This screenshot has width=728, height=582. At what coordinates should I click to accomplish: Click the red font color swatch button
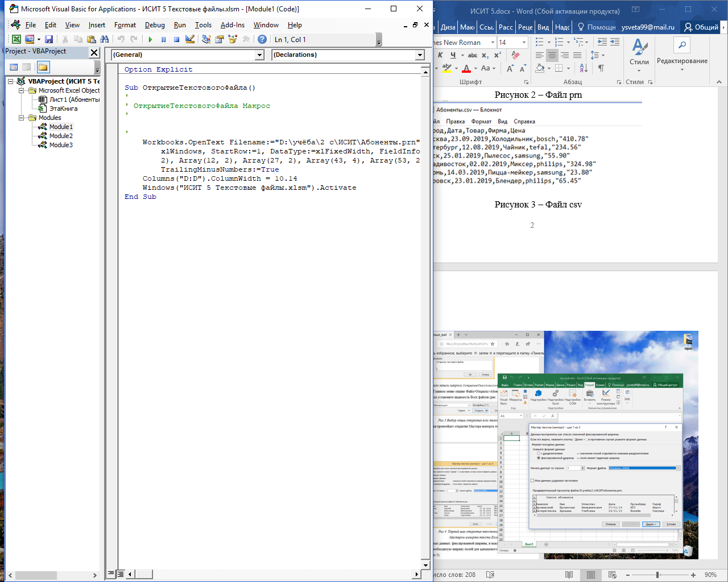tap(466, 69)
